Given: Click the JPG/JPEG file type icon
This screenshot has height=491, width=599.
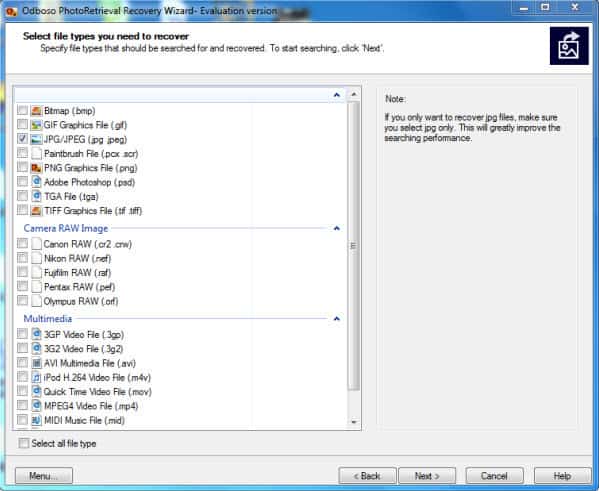Looking at the screenshot, I should (36, 139).
